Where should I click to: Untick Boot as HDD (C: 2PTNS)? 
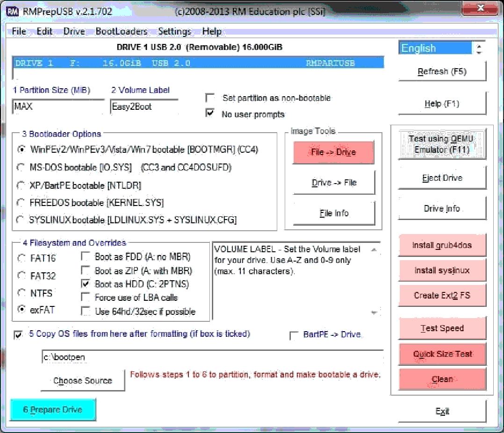tap(86, 284)
